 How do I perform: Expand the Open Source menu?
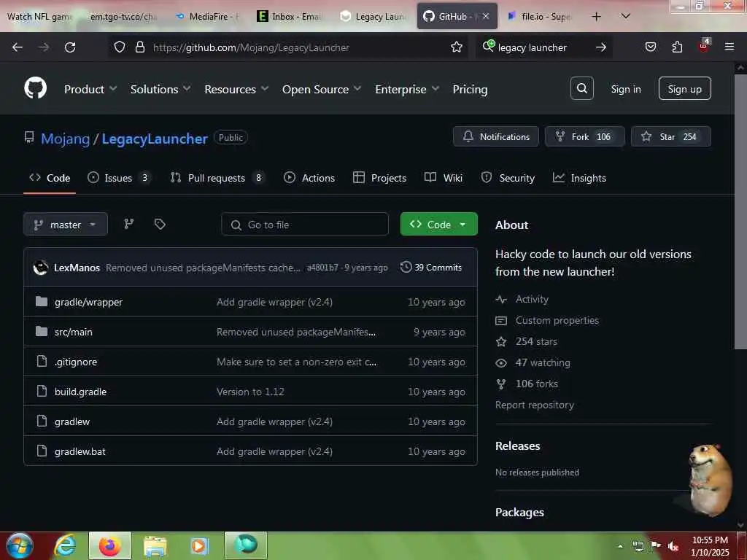pyautogui.click(x=322, y=89)
